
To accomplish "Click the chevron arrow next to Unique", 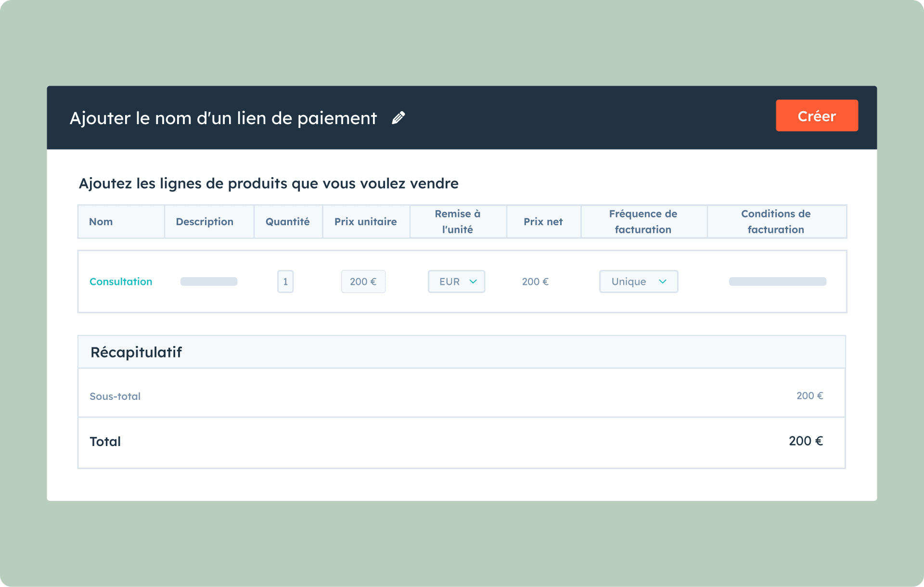I will click(663, 281).
